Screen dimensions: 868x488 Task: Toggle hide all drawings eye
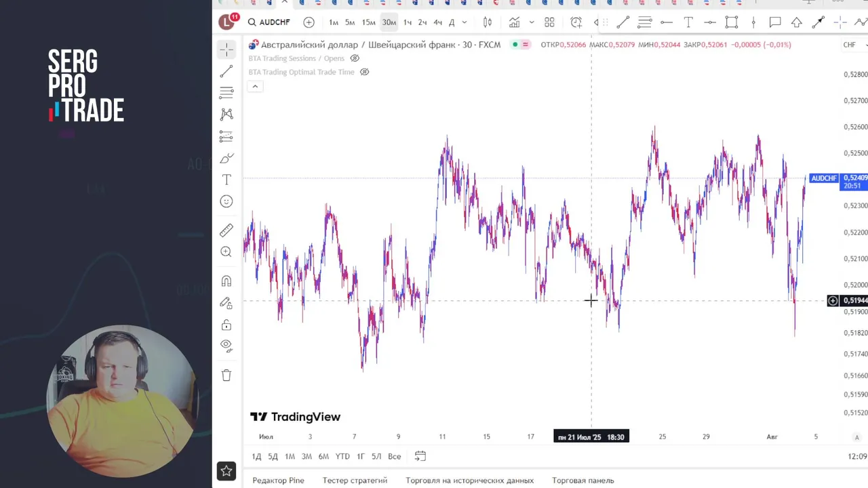pyautogui.click(x=226, y=346)
